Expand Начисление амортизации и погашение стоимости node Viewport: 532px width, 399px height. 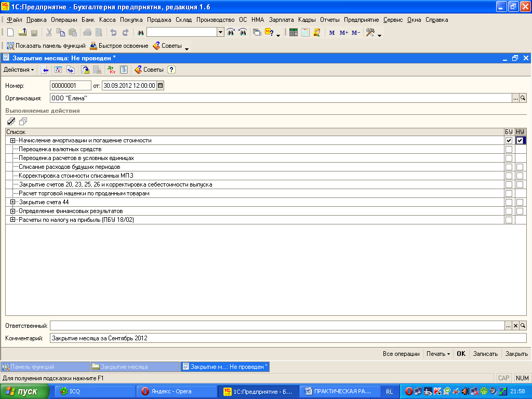point(12,140)
